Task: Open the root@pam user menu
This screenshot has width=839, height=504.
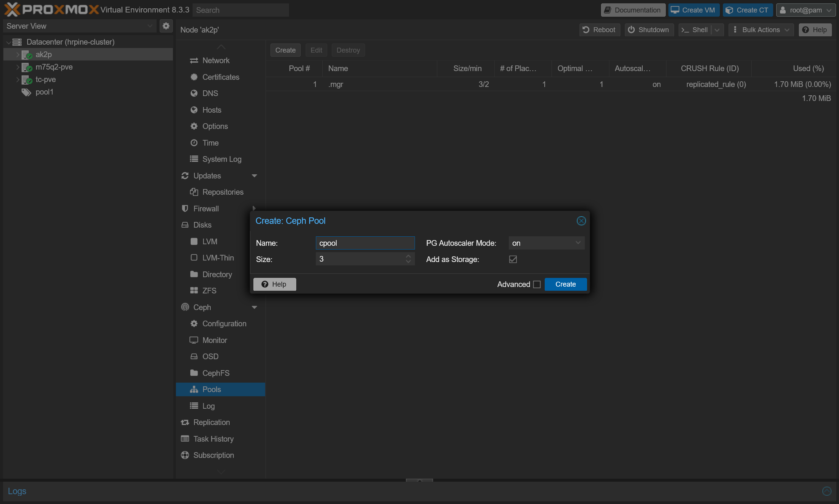Action: tap(806, 10)
